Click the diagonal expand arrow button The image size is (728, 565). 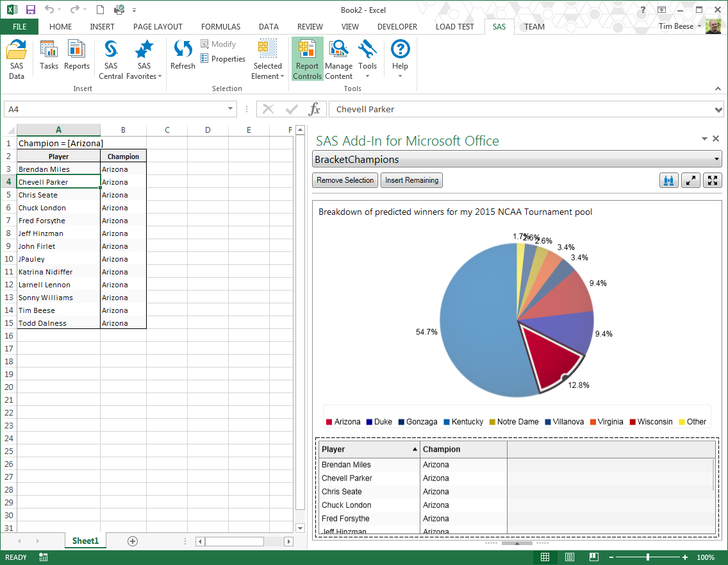pyautogui.click(x=690, y=180)
